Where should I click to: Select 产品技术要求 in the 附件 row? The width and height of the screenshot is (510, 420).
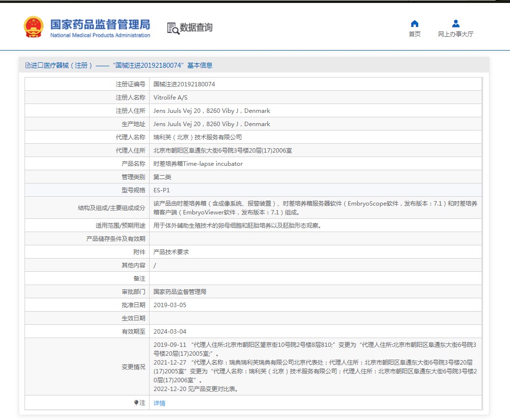[171, 252]
